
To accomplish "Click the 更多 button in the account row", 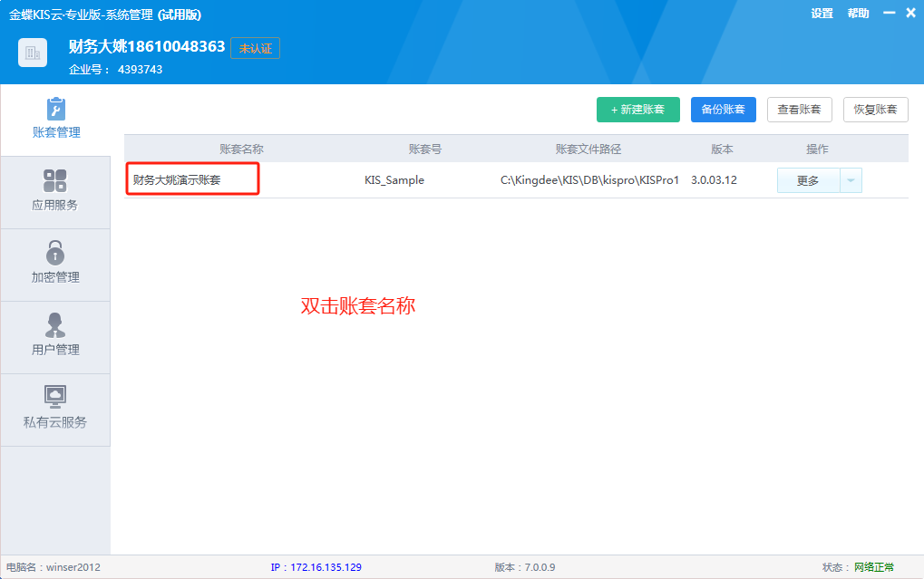I will tap(808, 180).
